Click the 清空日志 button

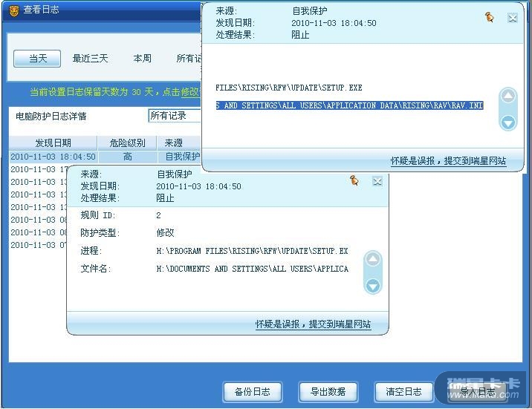(403, 392)
